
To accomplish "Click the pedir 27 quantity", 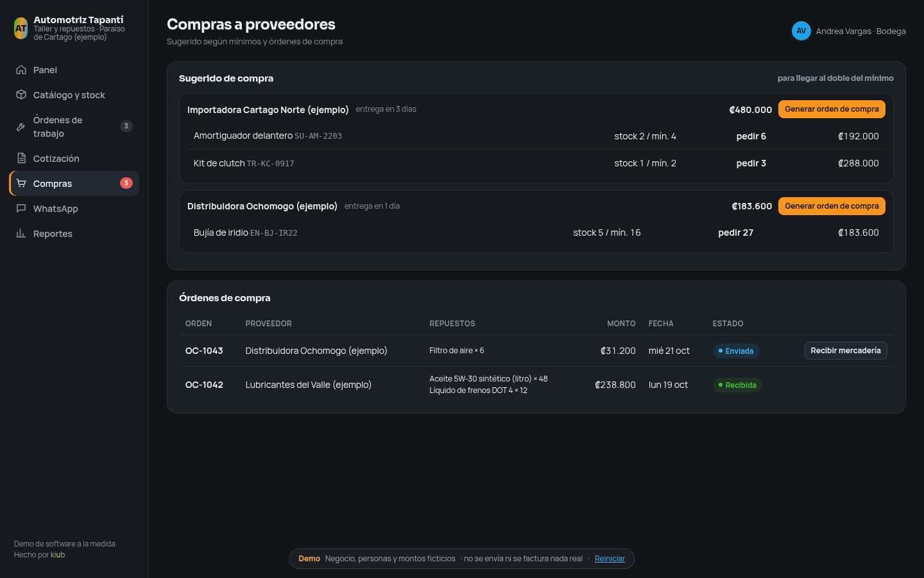I will [736, 232].
